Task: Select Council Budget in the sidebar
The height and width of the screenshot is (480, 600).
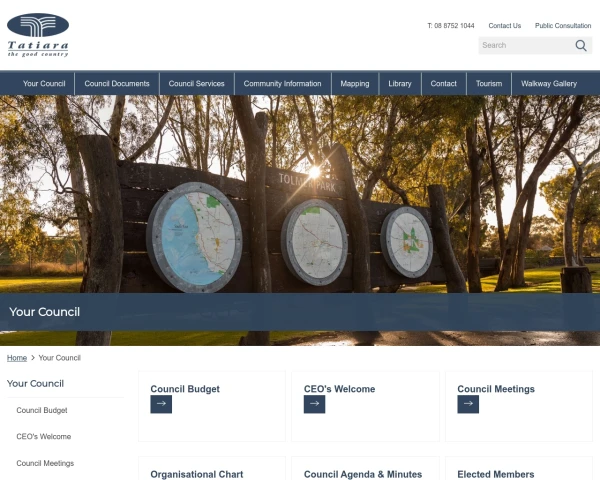Action: coord(42,410)
